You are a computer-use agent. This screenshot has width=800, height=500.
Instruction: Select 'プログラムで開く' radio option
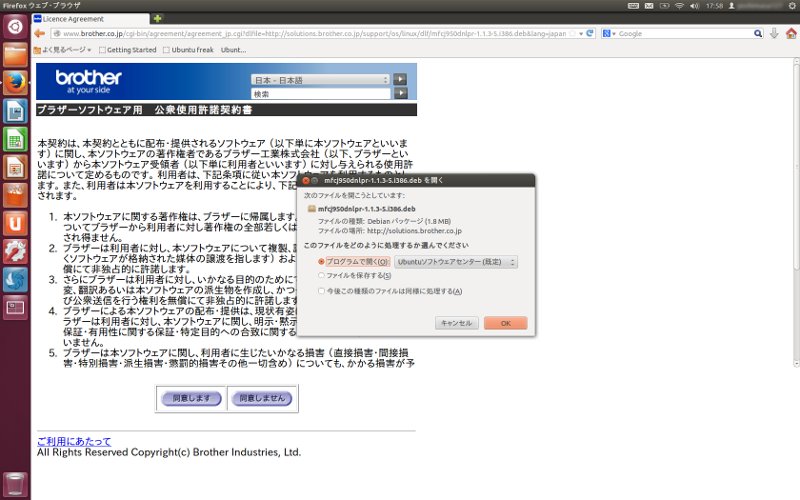321,262
